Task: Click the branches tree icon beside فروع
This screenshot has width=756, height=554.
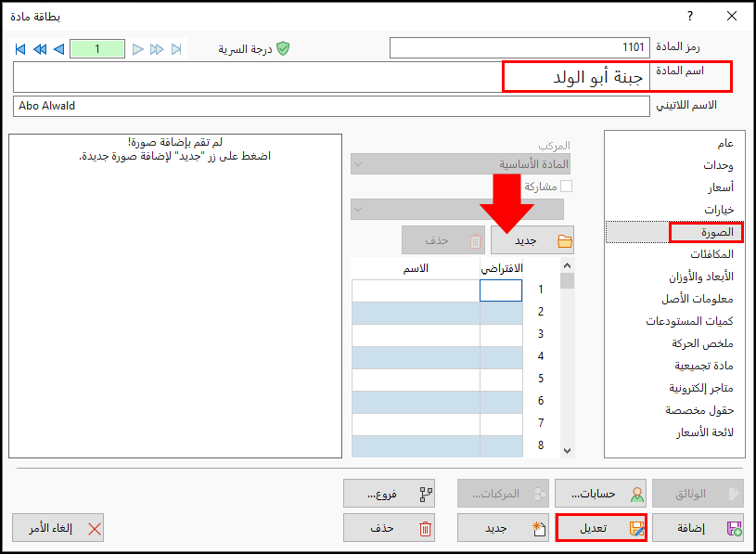Action: [x=426, y=495]
